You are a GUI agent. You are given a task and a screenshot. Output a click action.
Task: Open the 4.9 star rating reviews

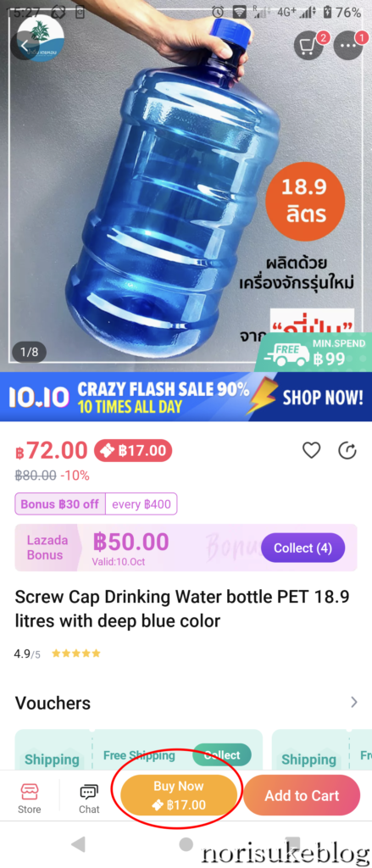click(58, 654)
